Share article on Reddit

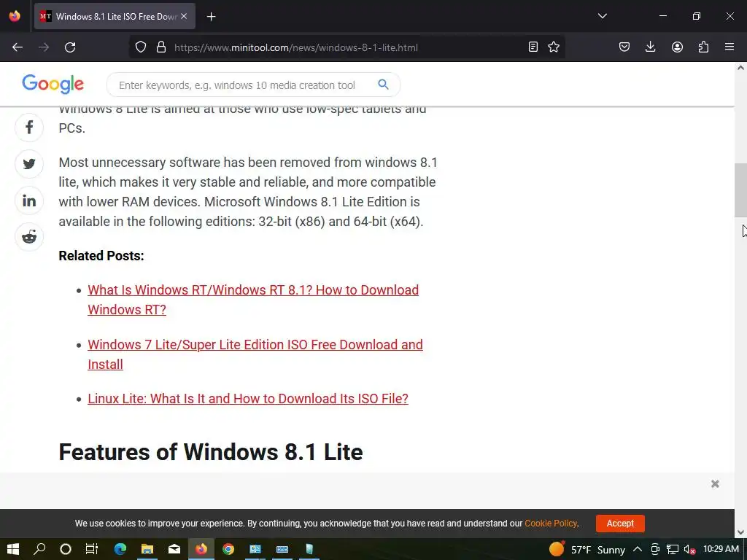click(29, 237)
